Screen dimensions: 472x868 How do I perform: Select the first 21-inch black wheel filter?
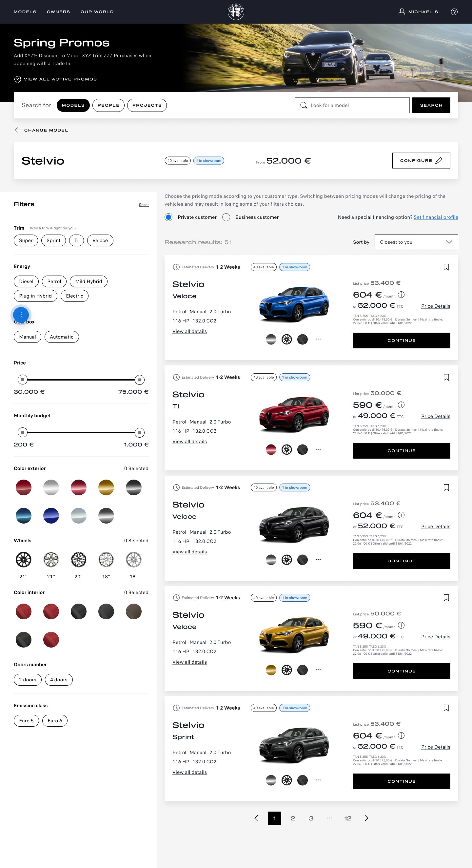[24, 560]
